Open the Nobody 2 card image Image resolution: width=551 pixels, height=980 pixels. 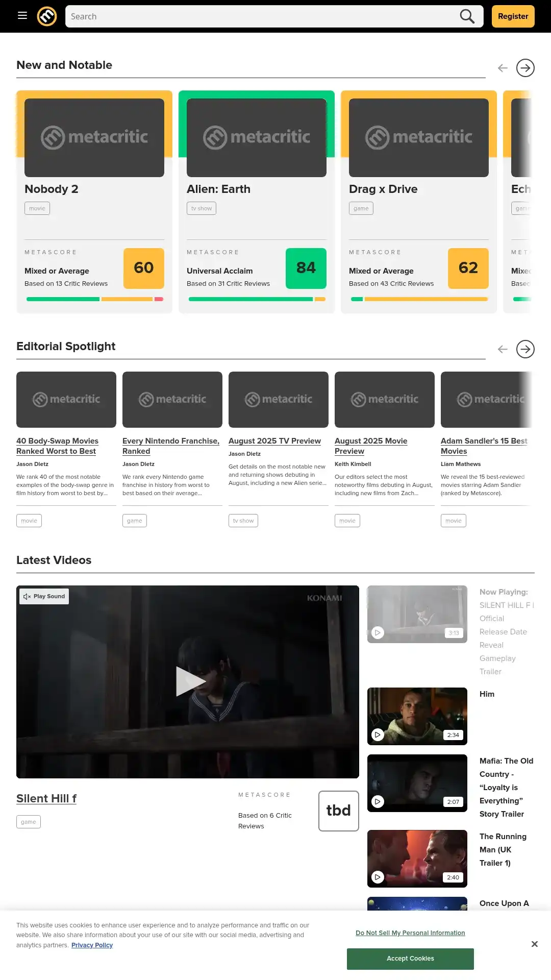(x=94, y=138)
